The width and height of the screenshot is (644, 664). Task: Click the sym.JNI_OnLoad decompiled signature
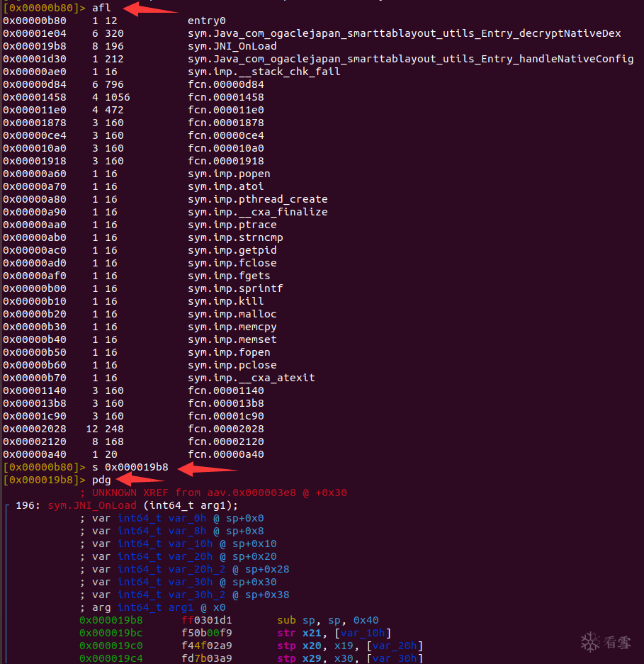click(142, 505)
